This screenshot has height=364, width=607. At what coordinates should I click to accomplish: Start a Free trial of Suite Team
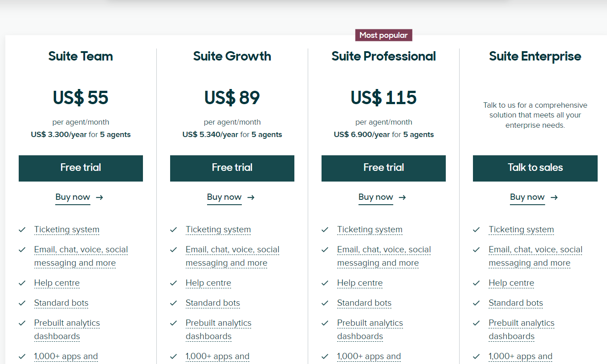coord(81,168)
